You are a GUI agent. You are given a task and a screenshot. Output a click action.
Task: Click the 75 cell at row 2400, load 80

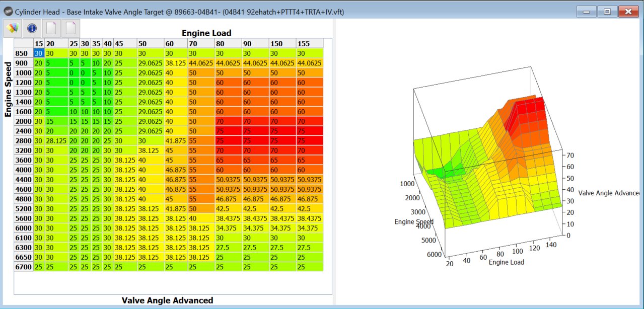point(228,131)
